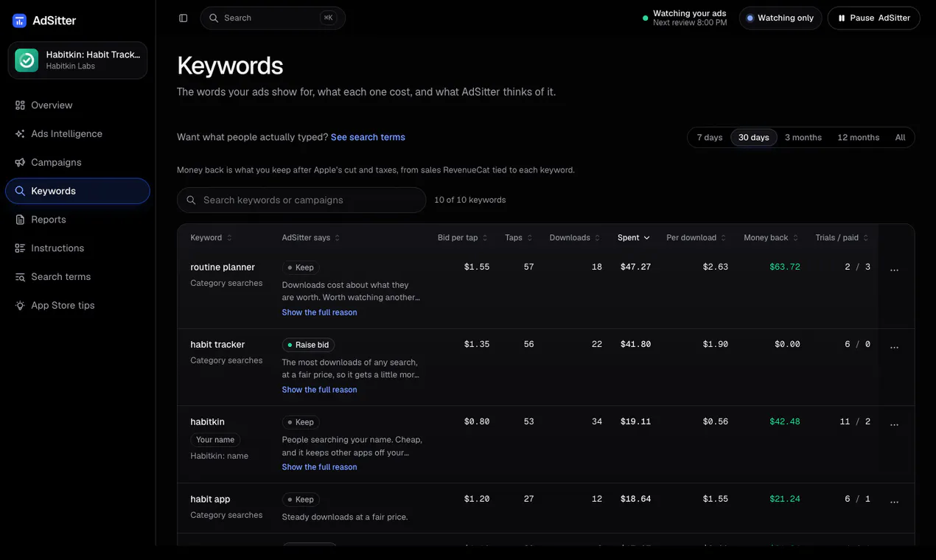
Task: Click the Raise bid badge on habit tracker
Action: point(308,345)
